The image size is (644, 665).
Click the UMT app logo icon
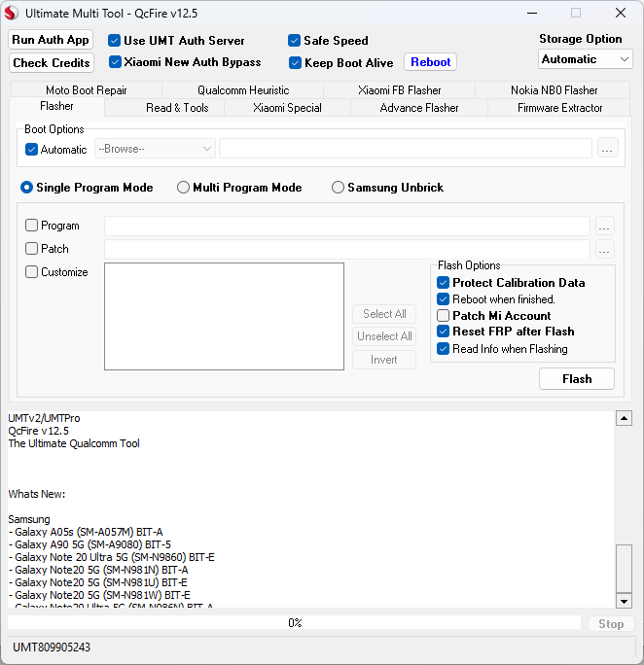[x=13, y=14]
